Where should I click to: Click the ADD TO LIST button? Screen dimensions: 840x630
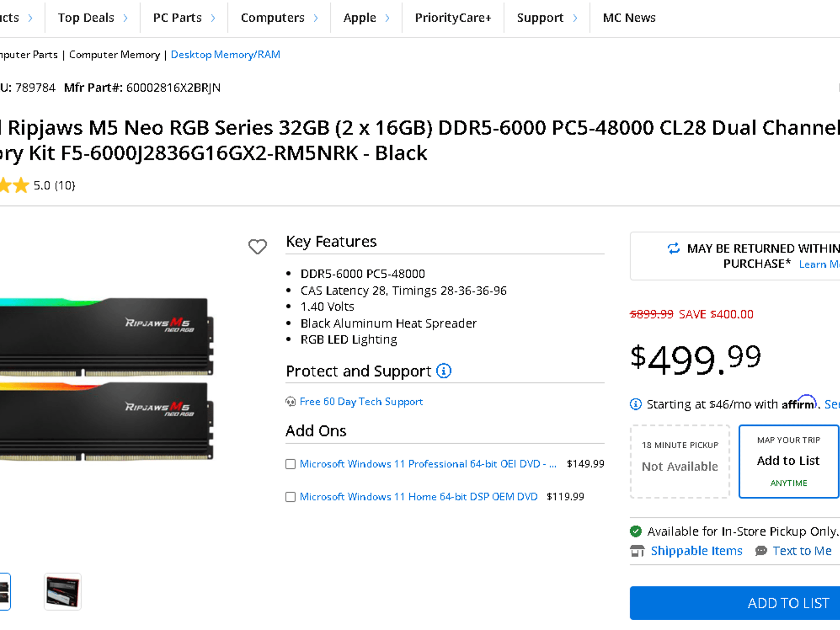pos(787,603)
